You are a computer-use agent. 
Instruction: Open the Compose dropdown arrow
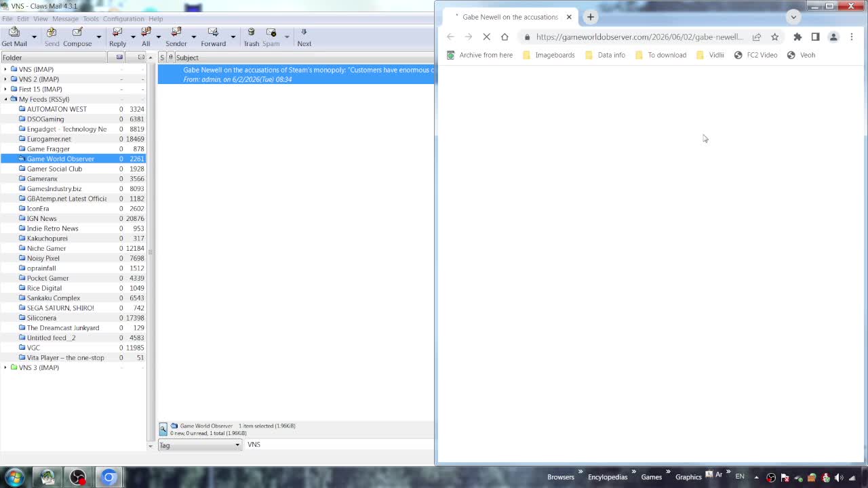(x=98, y=37)
